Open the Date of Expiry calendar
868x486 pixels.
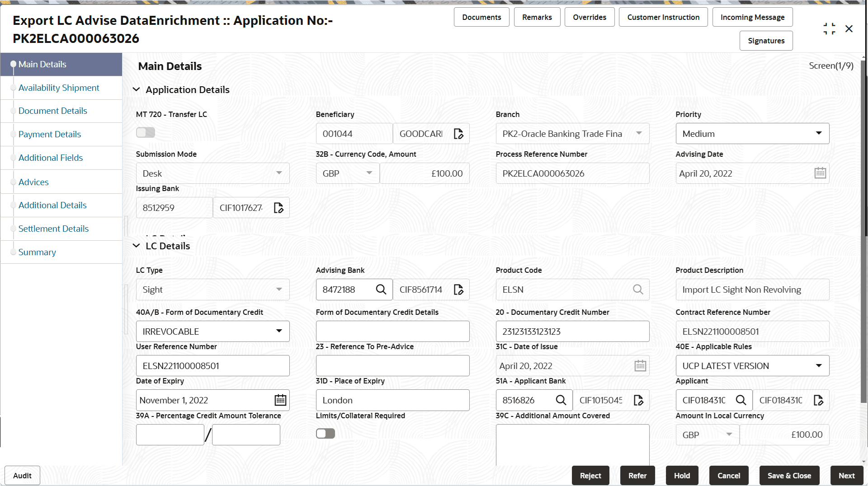pos(280,400)
